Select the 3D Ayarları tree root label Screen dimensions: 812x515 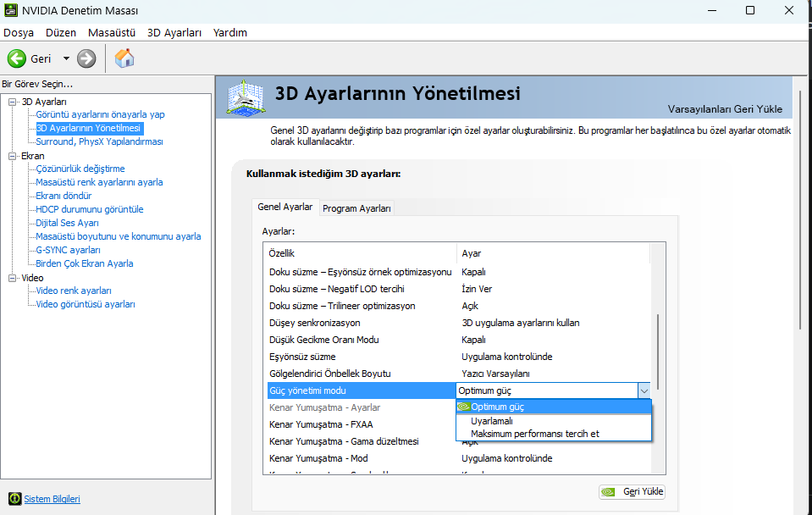pyautogui.click(x=44, y=102)
